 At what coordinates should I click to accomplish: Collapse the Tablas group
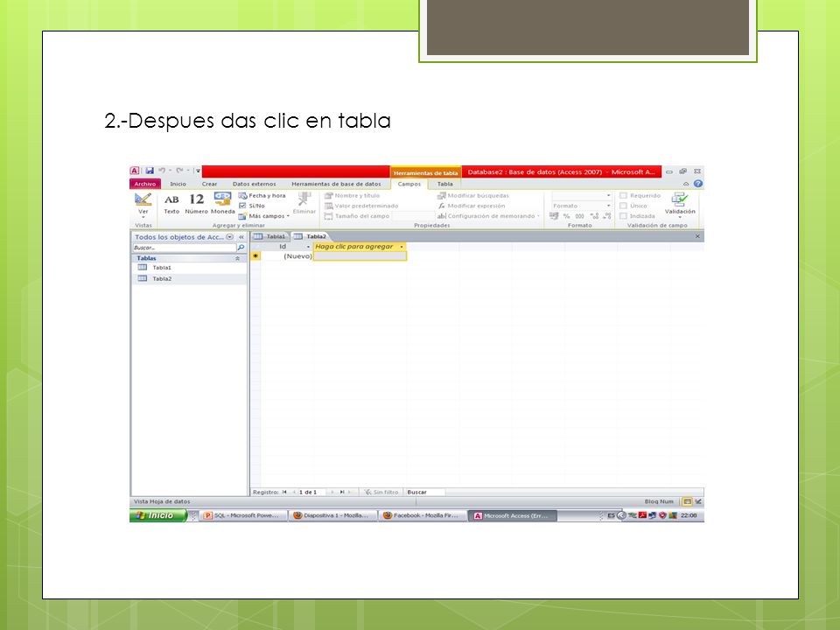pos(237,258)
